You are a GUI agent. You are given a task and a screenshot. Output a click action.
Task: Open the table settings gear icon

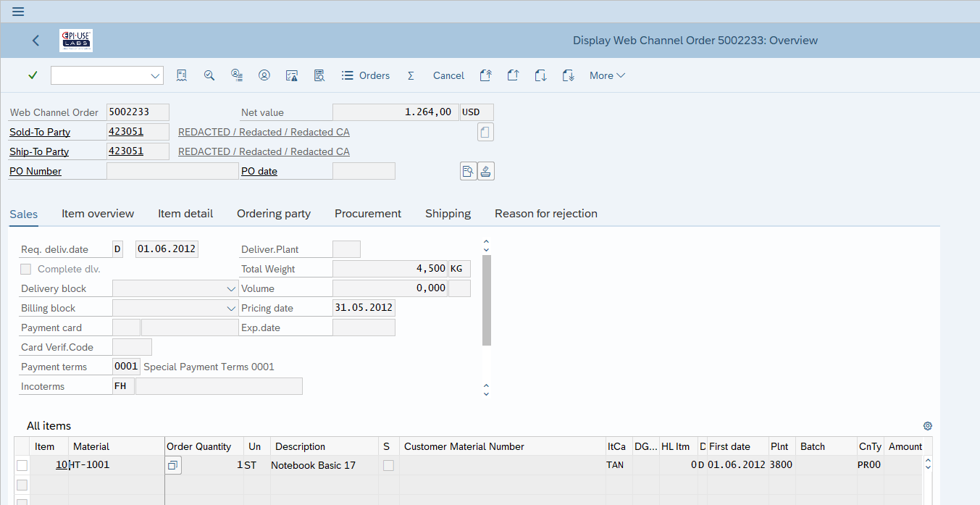coord(927,426)
